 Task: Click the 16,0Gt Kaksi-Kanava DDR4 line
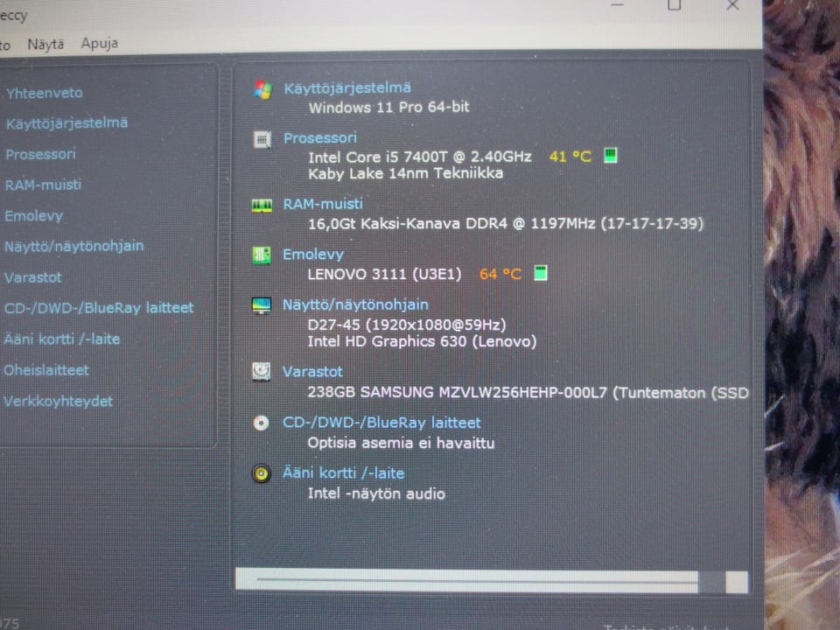pyautogui.click(x=506, y=223)
